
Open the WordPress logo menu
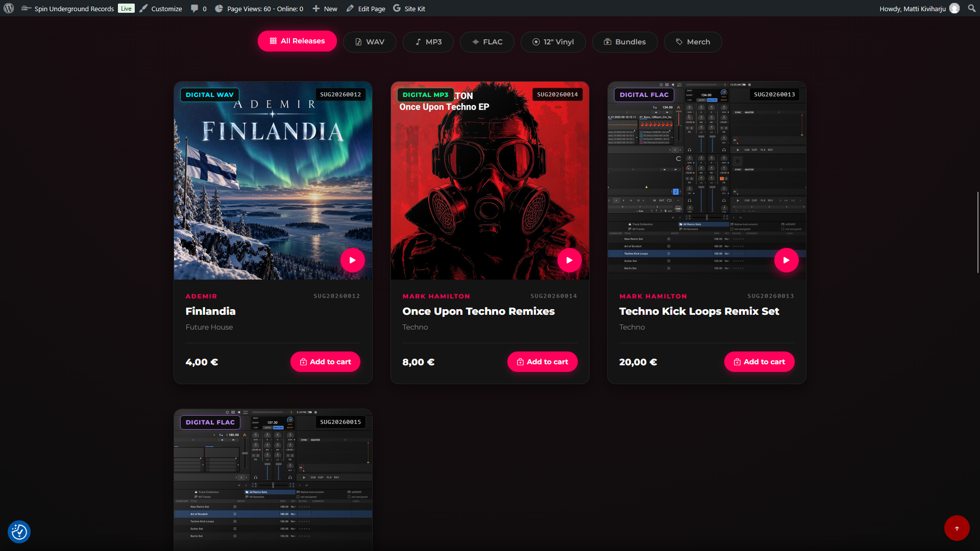point(9,8)
